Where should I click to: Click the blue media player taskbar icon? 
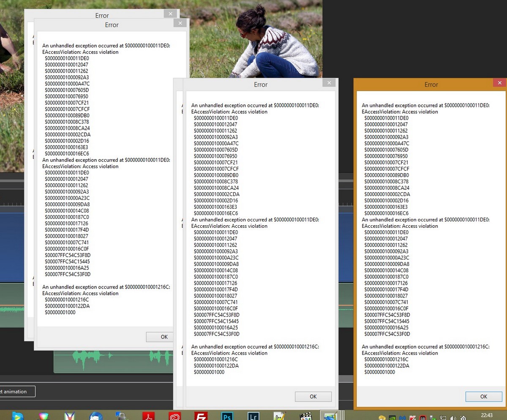coord(18,416)
